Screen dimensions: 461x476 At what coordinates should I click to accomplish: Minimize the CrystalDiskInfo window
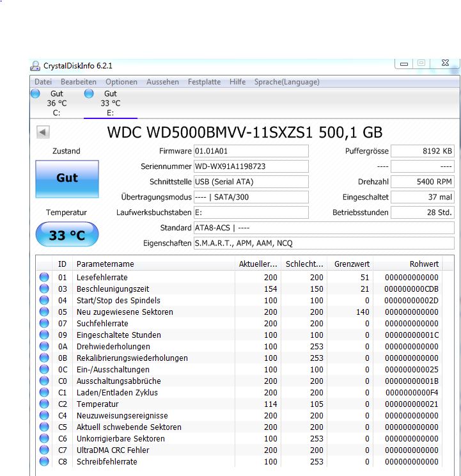pos(403,63)
